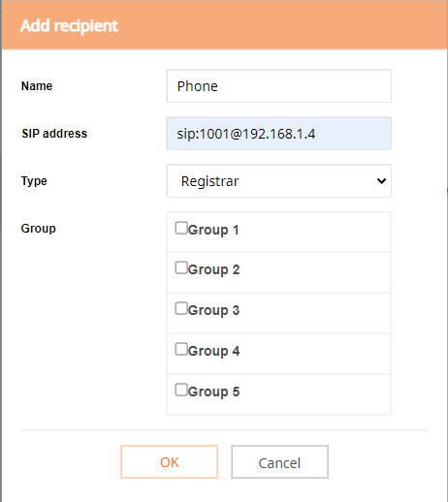Enable the Group 2 checkbox
This screenshot has height=502, width=448.
click(181, 267)
